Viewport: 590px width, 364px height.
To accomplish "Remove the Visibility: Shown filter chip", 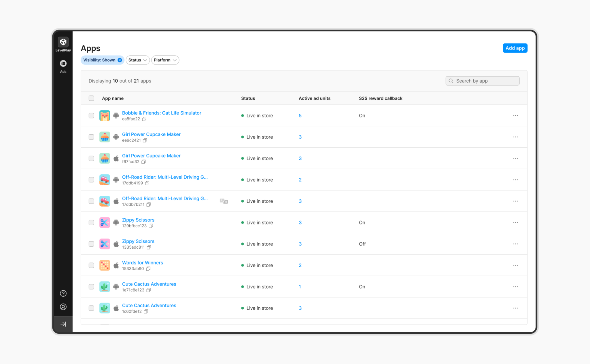I will (x=120, y=60).
